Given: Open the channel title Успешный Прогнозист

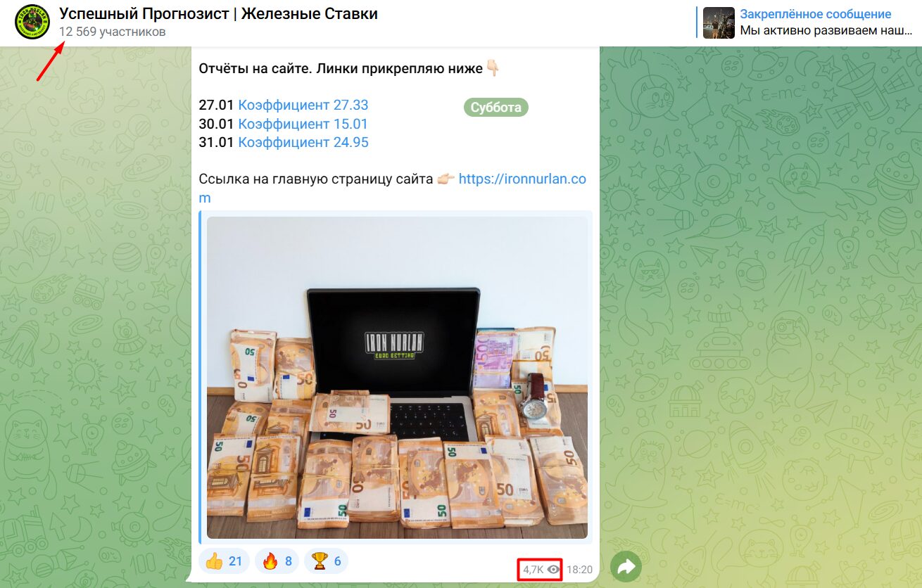Looking at the screenshot, I should point(218,13).
